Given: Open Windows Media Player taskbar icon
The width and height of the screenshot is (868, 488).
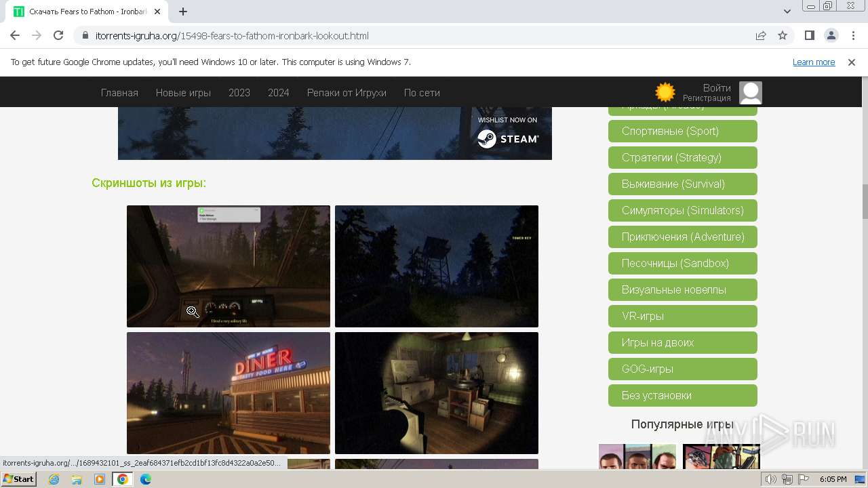Looking at the screenshot, I should [100, 479].
